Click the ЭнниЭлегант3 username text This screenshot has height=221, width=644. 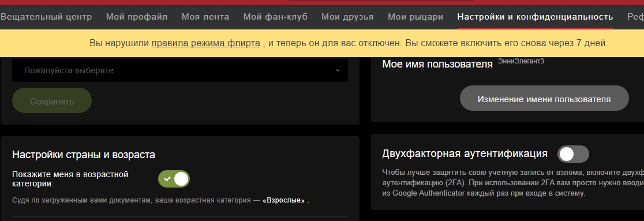click(521, 61)
